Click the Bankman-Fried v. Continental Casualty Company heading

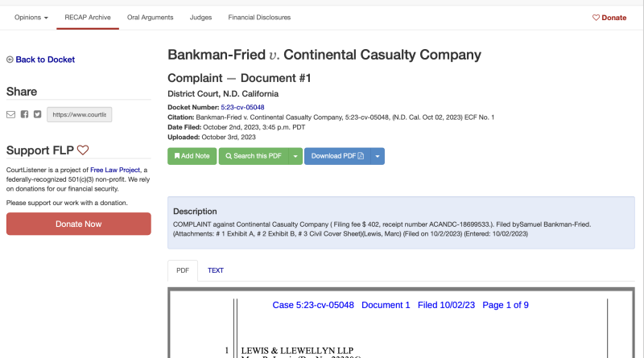pos(324,55)
